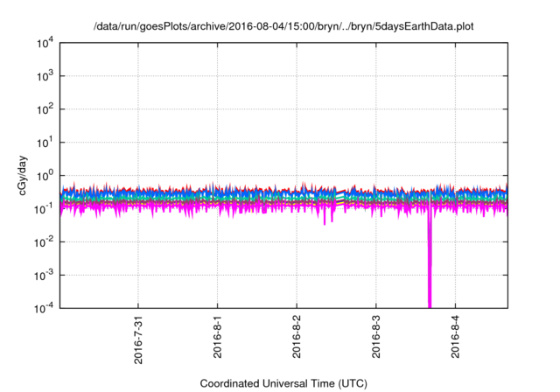Click the 2016-8-3 date tick label
The width and height of the screenshot is (560, 392).
click(x=376, y=337)
